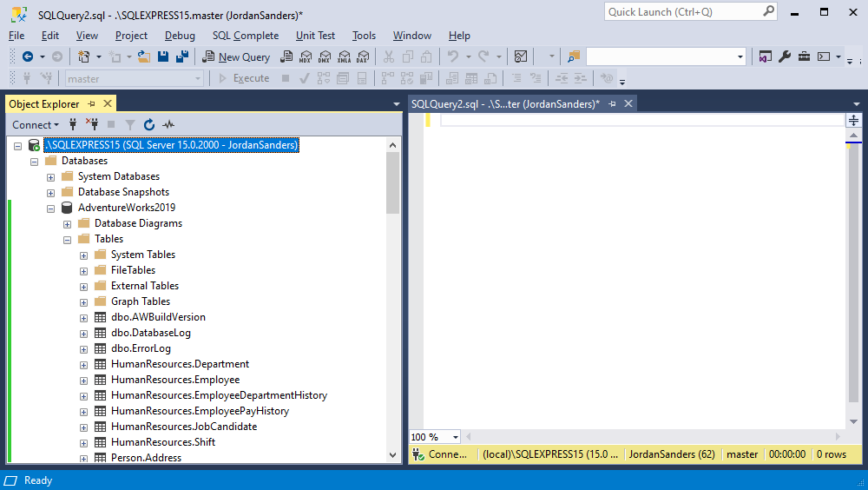Screen dimensions: 868x490
Task: Open the Find combo box dropdown arrow
Action: [740, 56]
